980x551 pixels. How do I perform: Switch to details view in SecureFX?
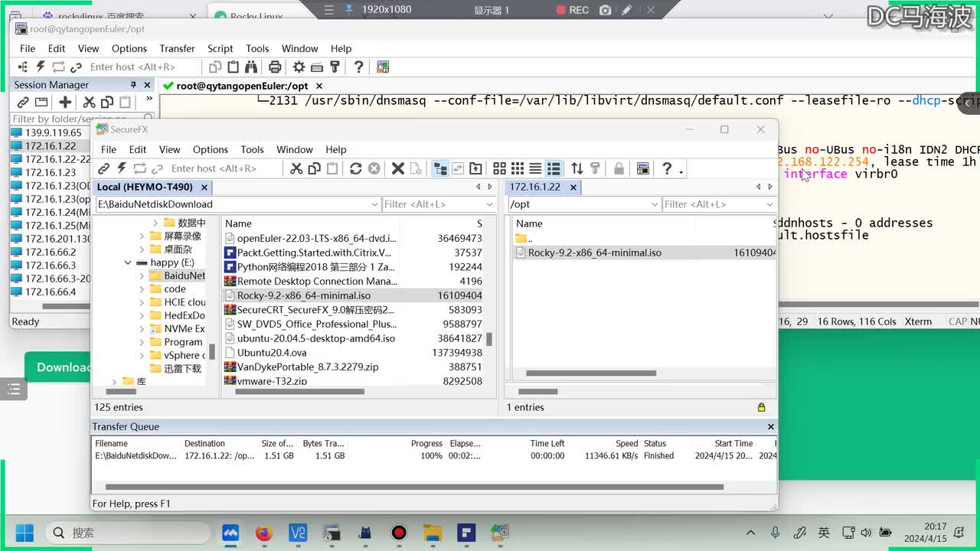tap(554, 168)
